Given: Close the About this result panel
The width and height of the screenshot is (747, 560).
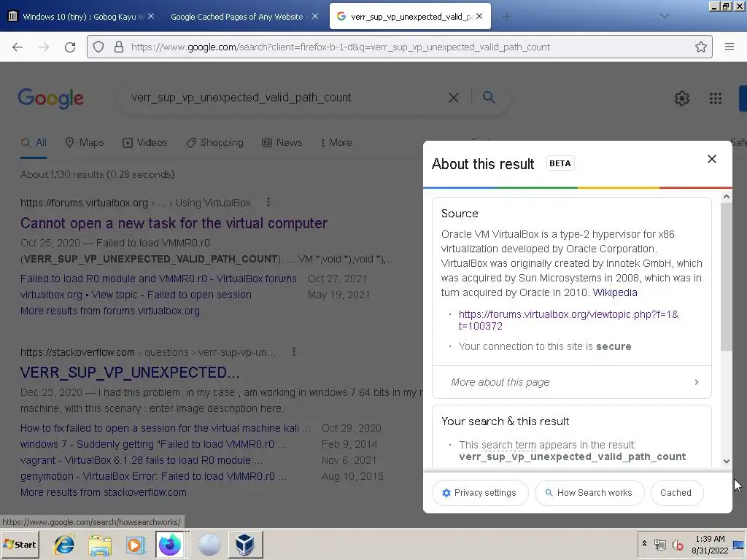Looking at the screenshot, I should pos(712,159).
